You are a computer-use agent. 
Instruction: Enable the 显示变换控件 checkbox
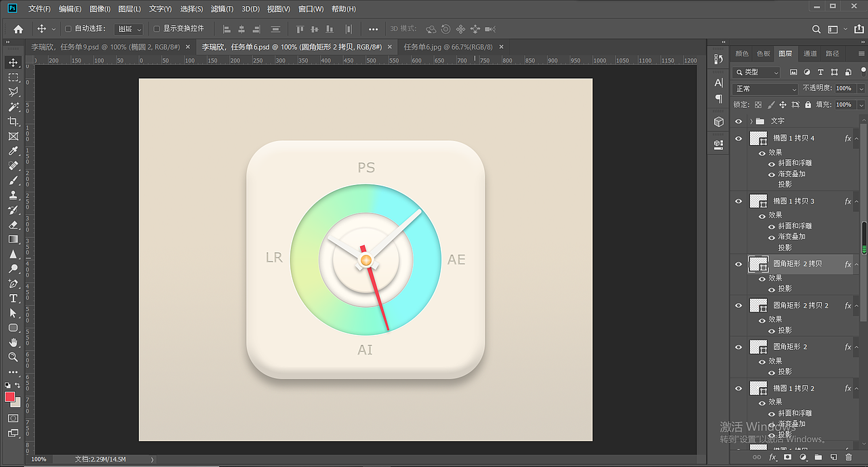coord(157,29)
